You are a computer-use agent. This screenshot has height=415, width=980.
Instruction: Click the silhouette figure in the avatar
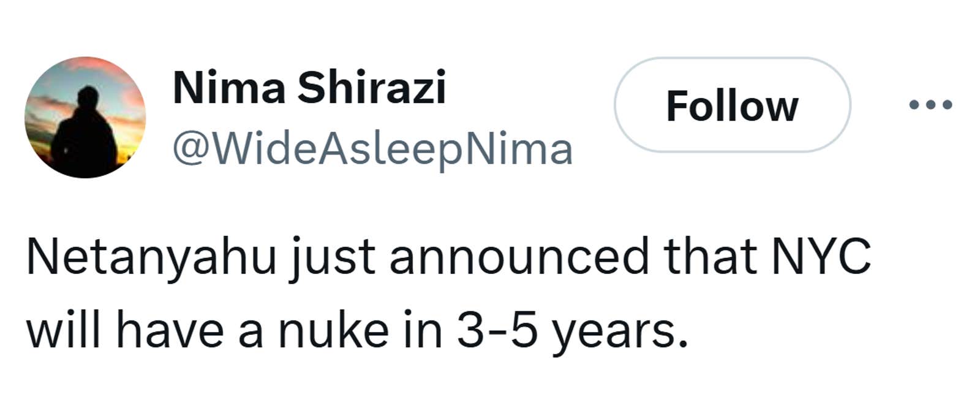click(x=85, y=132)
